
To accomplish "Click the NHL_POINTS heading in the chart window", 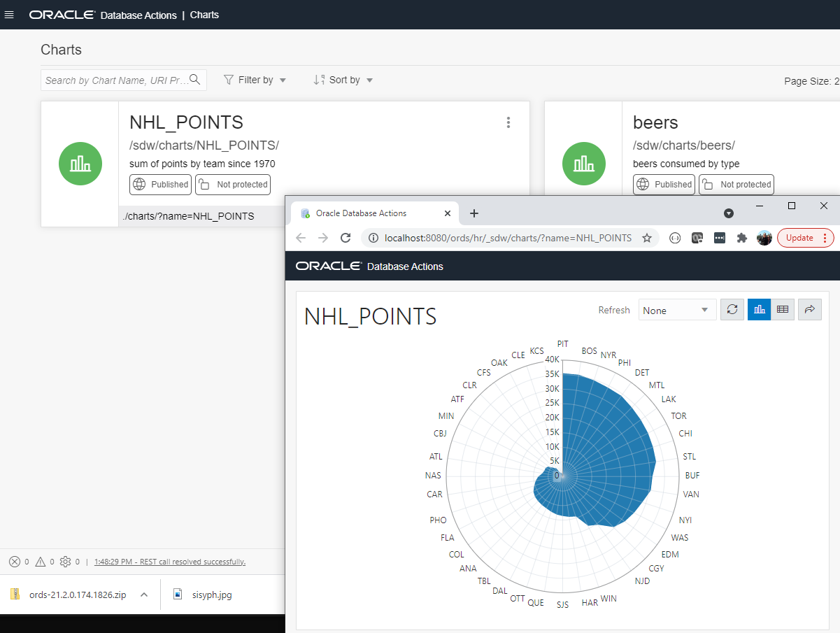I will point(370,316).
